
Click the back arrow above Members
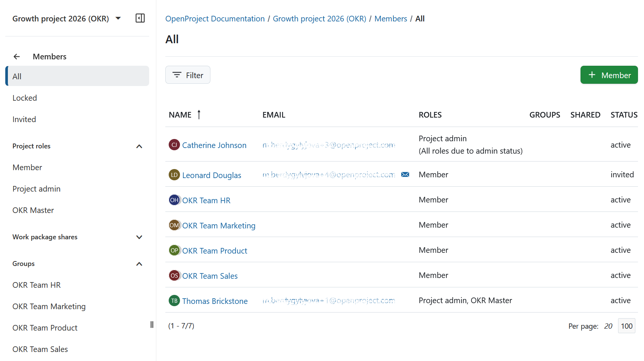(17, 56)
